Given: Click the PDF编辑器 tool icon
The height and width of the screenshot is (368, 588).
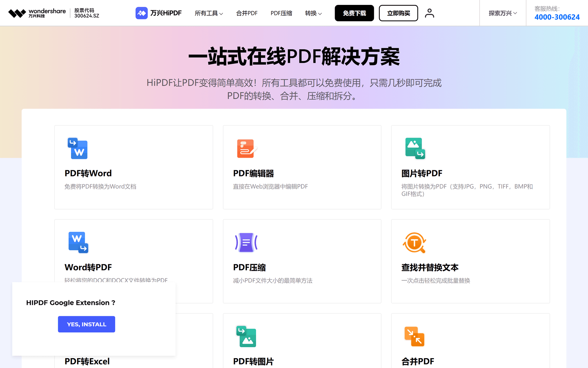Looking at the screenshot, I should (x=247, y=148).
